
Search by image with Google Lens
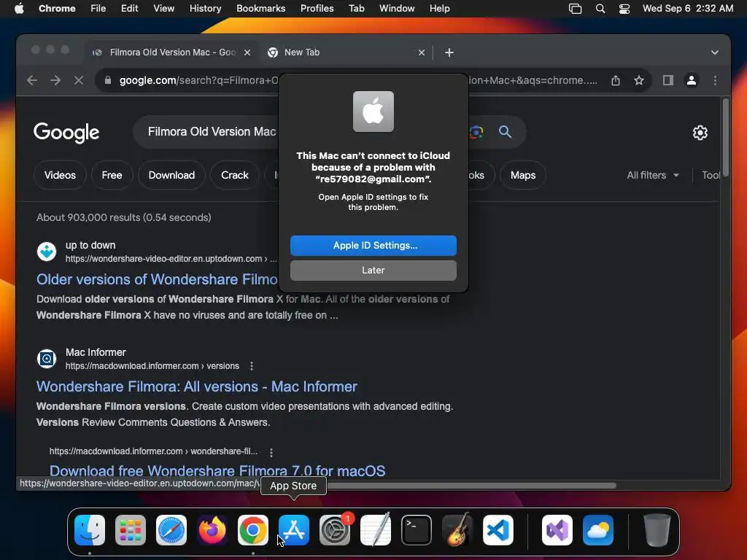tap(476, 132)
